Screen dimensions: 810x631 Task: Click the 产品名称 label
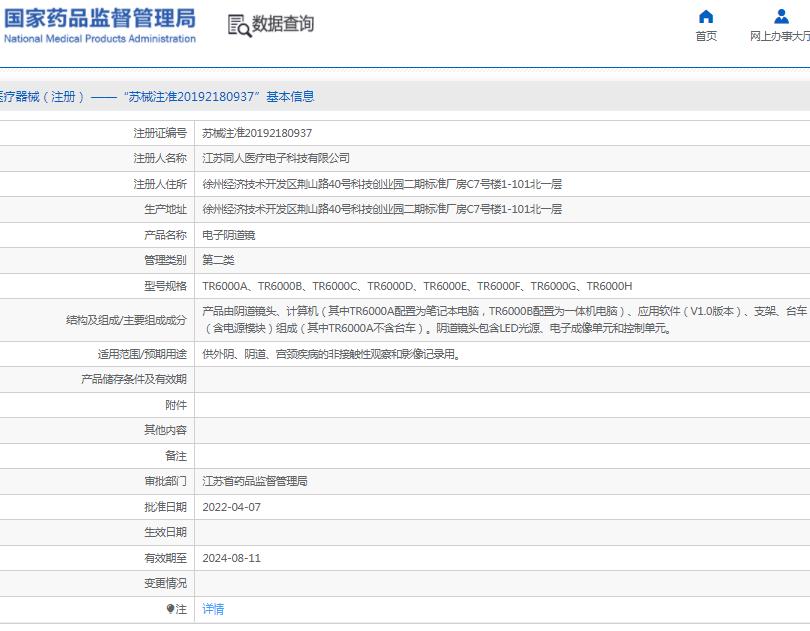pyautogui.click(x=165, y=235)
